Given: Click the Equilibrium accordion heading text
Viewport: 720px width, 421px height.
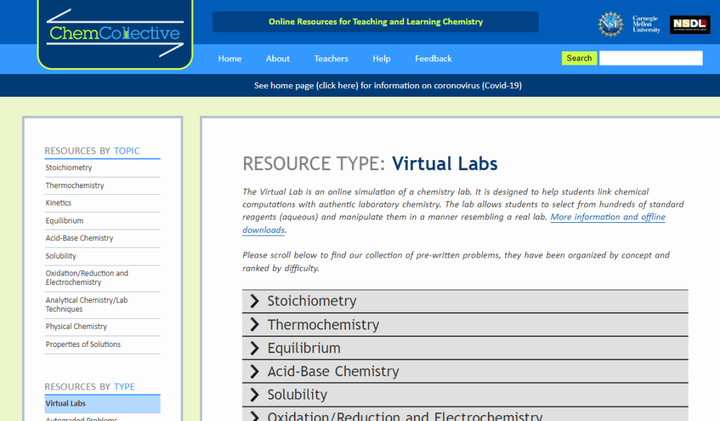Looking at the screenshot, I should (304, 348).
